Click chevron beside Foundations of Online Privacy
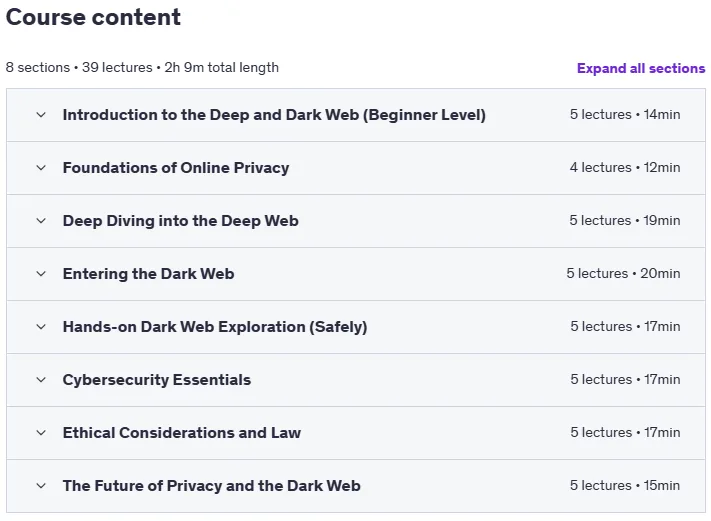This screenshot has height=521, width=711. tap(41, 168)
